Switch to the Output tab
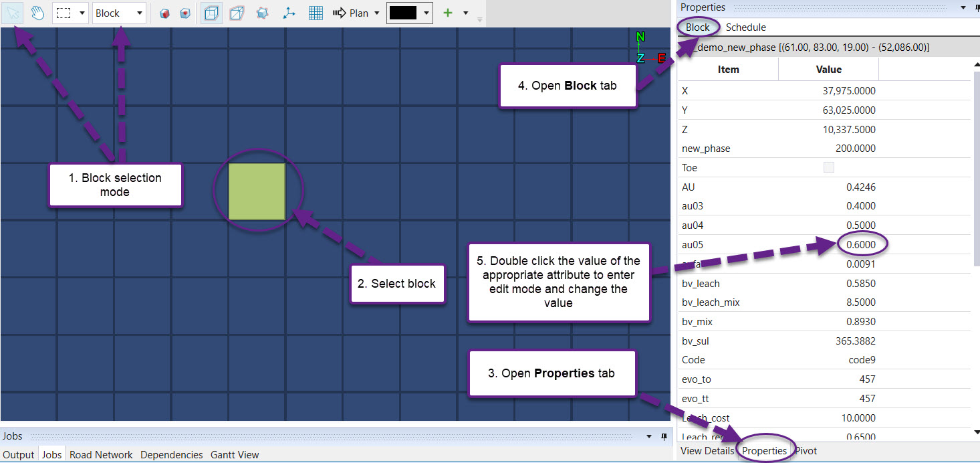Screen dimensions: 980x463 tap(19, 455)
